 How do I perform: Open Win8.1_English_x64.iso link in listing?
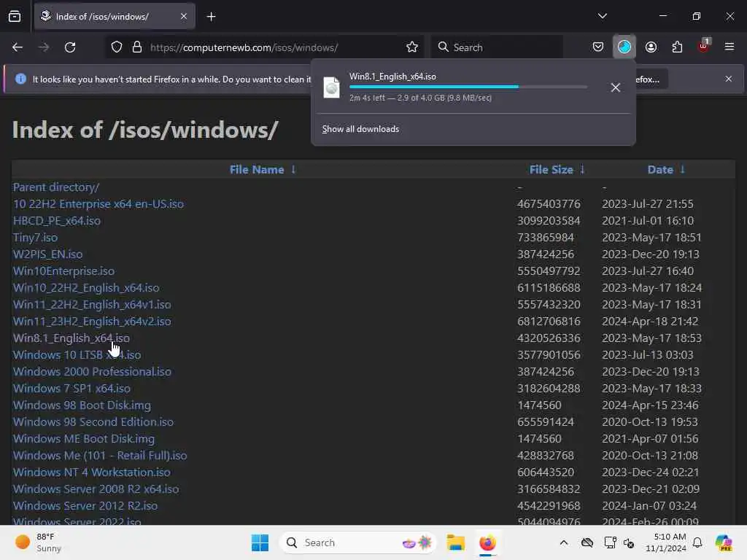tap(71, 338)
